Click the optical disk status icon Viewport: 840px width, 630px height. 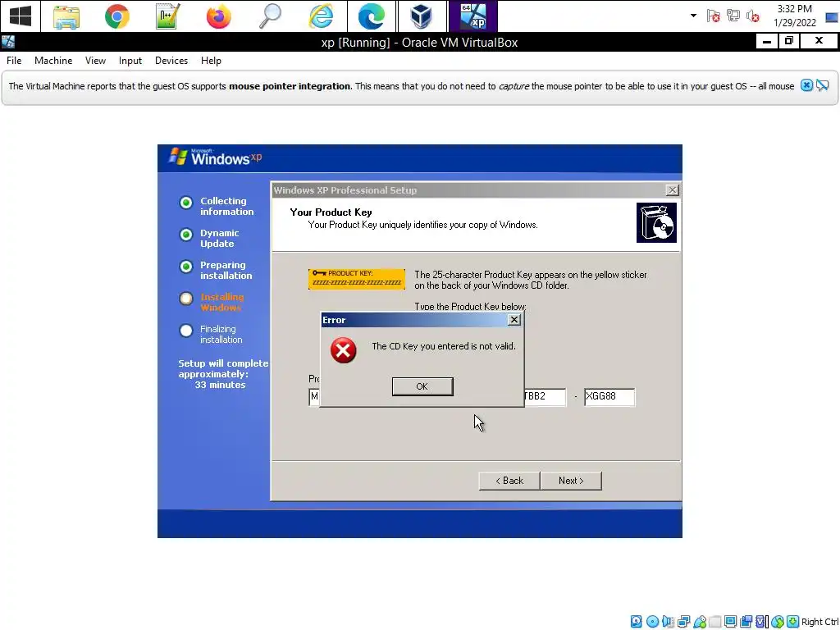pyautogui.click(x=652, y=622)
